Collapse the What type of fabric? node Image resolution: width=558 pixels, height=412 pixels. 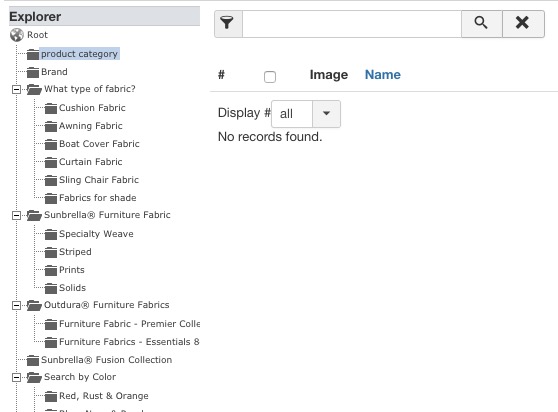16,89
